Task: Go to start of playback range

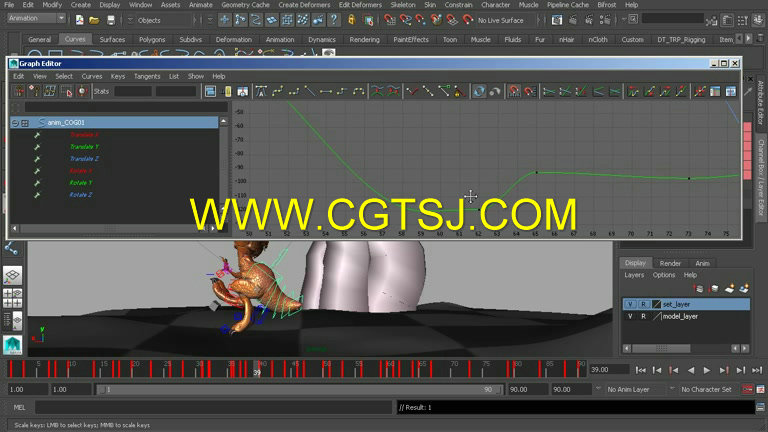Action: (x=641, y=370)
